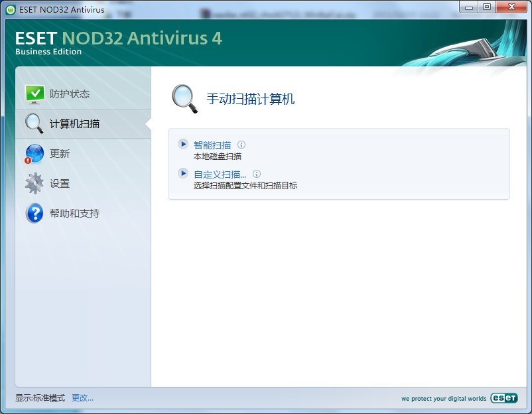Open the 设置 page
Viewport: 532px width, 414px height.
point(60,184)
